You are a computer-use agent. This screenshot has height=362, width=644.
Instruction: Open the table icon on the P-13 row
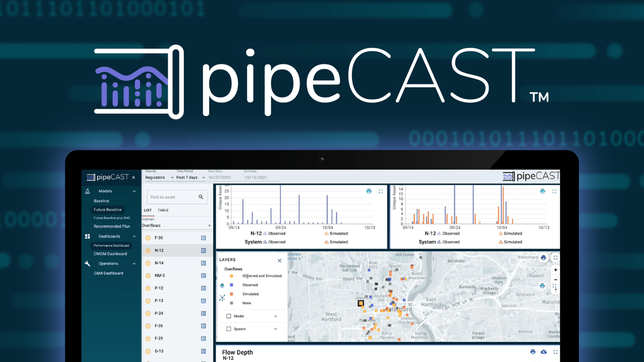point(204,300)
